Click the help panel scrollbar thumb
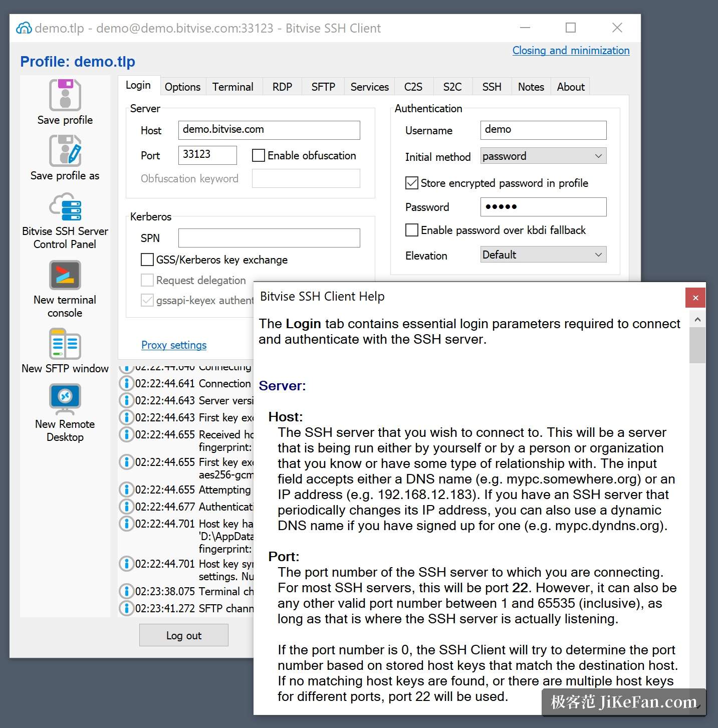The width and height of the screenshot is (718, 728). click(x=697, y=345)
